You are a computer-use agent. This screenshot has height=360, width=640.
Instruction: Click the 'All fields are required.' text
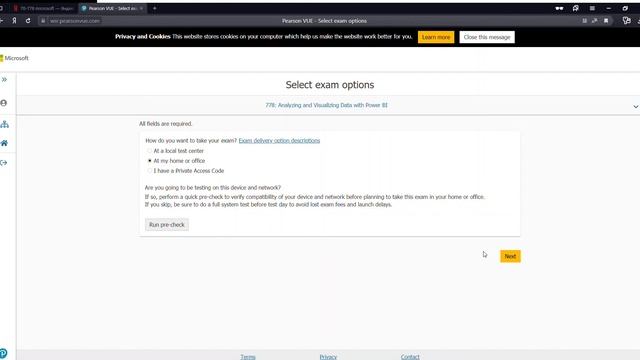pyautogui.click(x=165, y=124)
